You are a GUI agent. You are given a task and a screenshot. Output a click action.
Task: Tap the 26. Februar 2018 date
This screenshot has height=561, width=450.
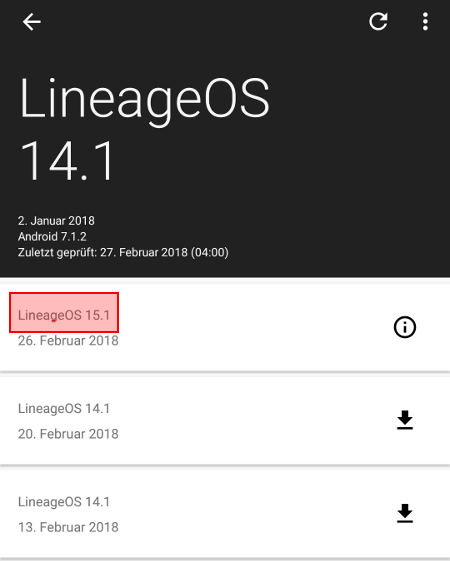click(x=68, y=341)
